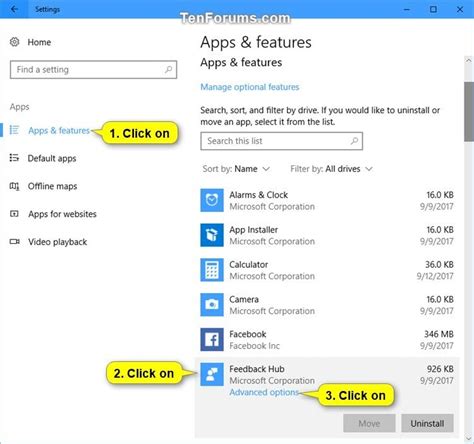Select the App Installer app name
The image size is (474, 444).
pos(253,230)
